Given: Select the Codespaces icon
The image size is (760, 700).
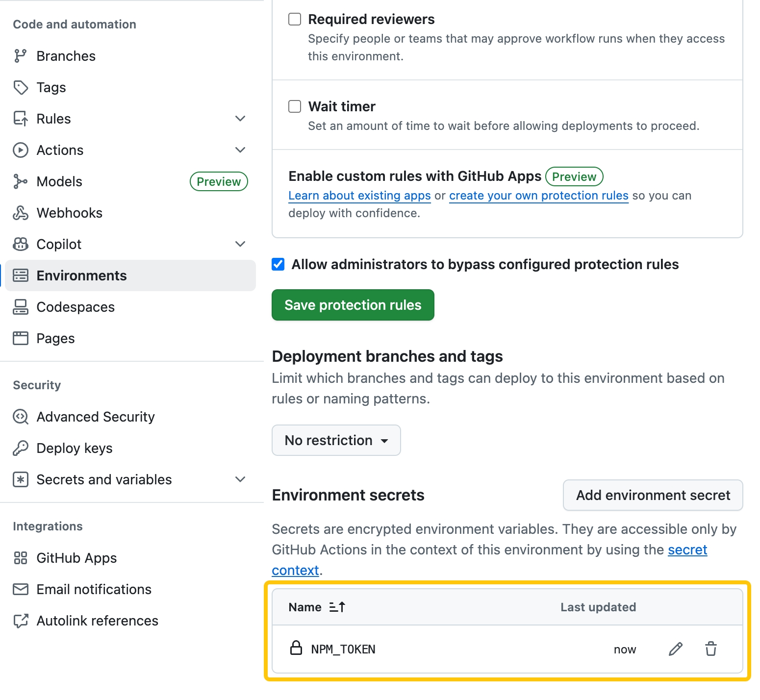Looking at the screenshot, I should click(x=21, y=307).
